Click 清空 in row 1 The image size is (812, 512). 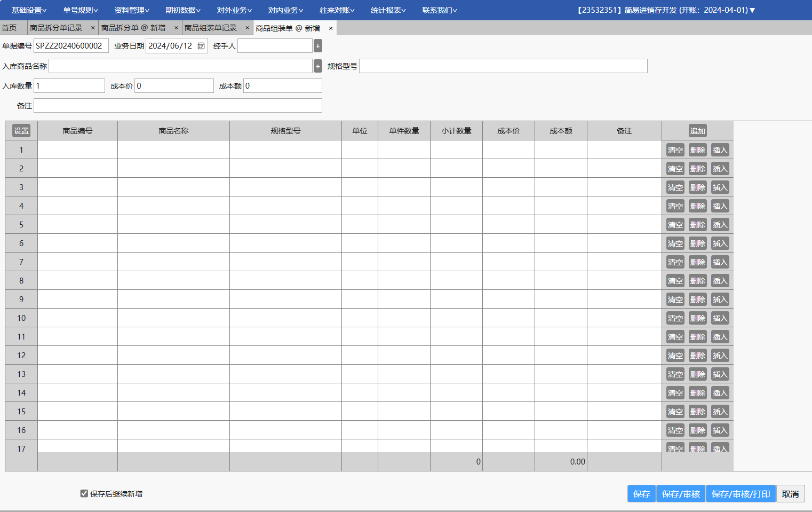tap(675, 150)
